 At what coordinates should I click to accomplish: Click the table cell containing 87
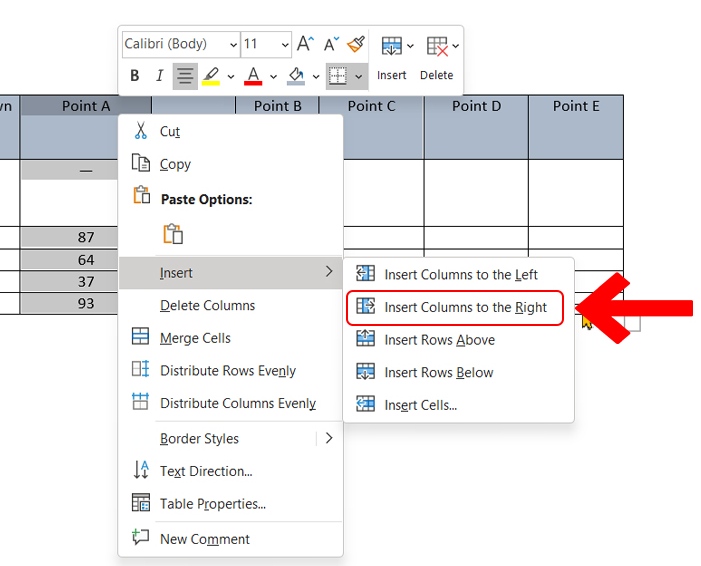tap(69, 237)
